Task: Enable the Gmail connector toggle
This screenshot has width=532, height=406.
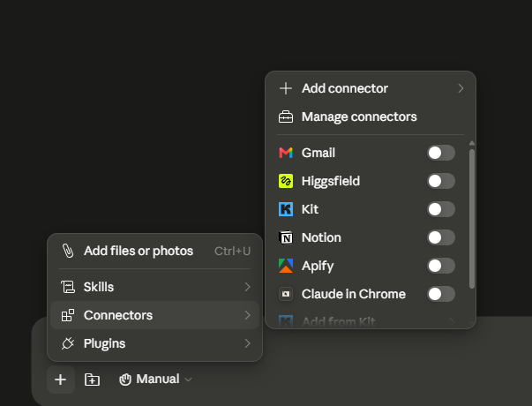Action: (441, 153)
